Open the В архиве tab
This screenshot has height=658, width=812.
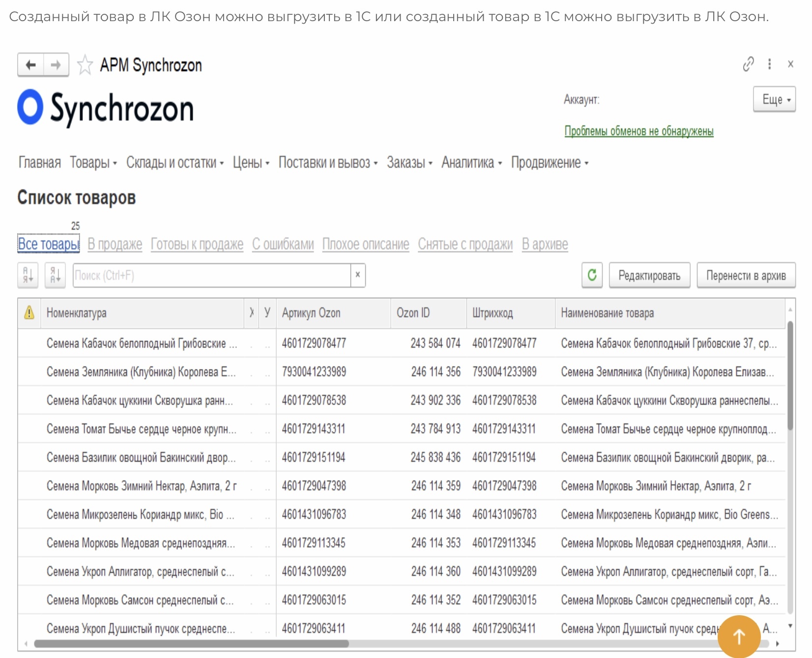(x=545, y=244)
